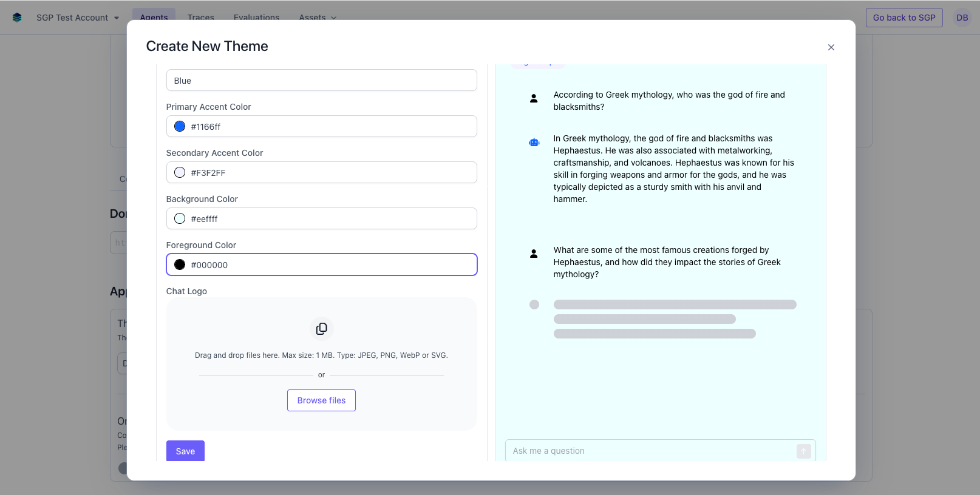Click the Primary Accent Color label
This screenshot has width=980, height=495.
pos(208,107)
